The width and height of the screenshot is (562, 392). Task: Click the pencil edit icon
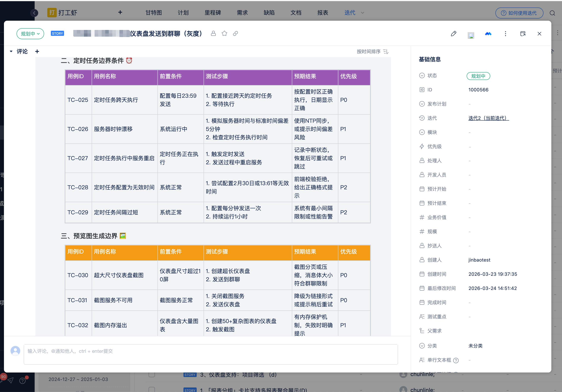coord(453,33)
